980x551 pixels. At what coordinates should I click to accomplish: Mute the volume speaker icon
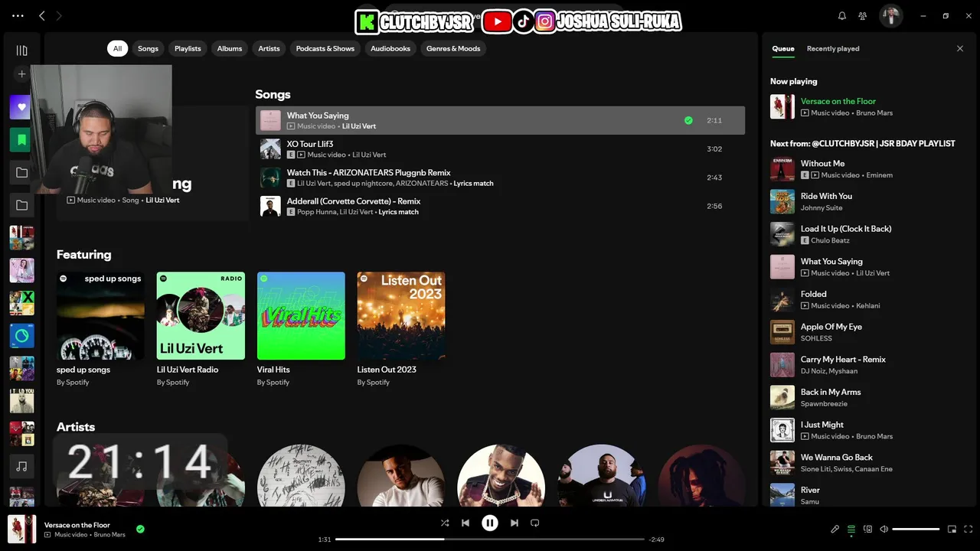click(884, 529)
